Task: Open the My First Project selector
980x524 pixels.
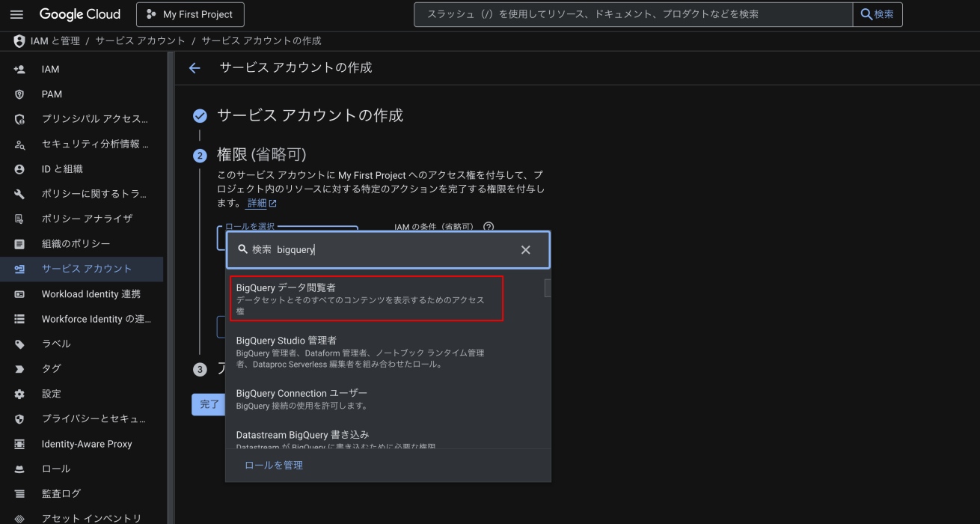Action: point(190,14)
